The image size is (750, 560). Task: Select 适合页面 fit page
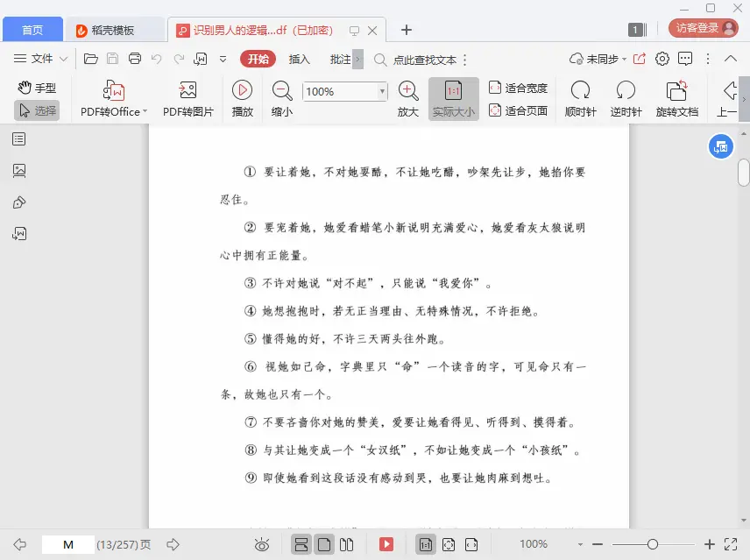(x=518, y=111)
